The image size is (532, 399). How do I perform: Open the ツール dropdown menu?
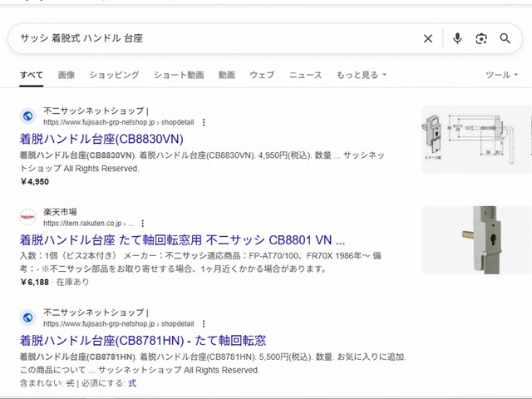[x=501, y=75]
